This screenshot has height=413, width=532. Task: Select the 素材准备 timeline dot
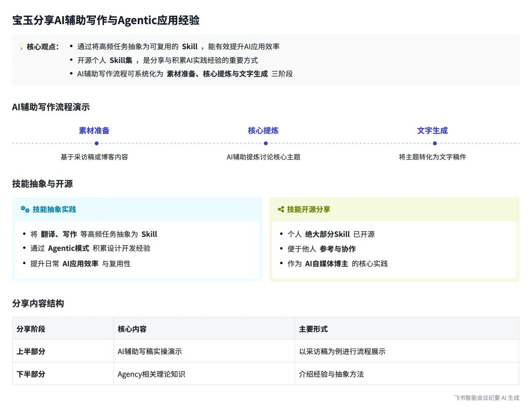[x=97, y=143]
